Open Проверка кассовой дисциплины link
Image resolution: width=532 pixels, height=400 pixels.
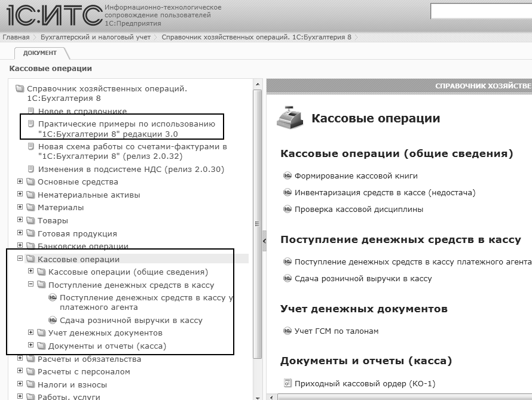pos(359,209)
